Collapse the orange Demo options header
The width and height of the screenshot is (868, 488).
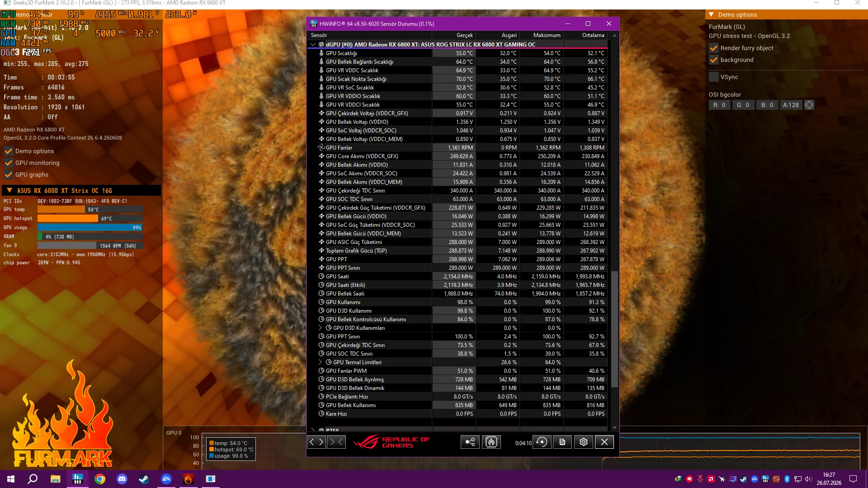point(711,14)
